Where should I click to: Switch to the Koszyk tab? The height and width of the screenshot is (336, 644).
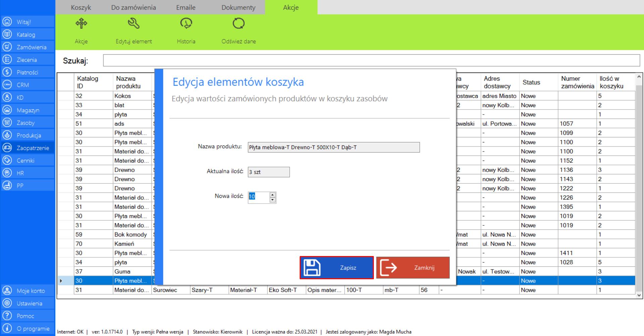pos(81,7)
